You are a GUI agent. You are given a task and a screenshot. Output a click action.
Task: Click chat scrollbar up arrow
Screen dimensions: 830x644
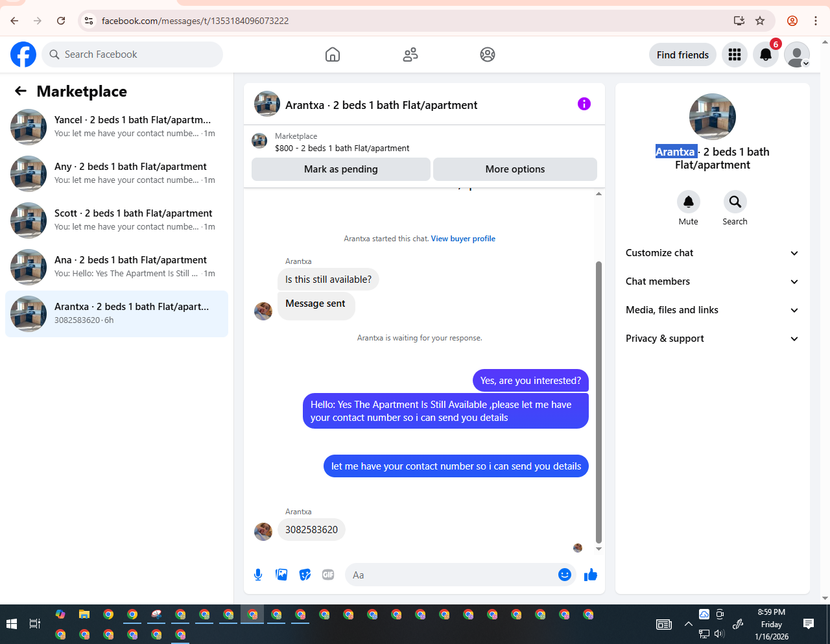pyautogui.click(x=599, y=193)
